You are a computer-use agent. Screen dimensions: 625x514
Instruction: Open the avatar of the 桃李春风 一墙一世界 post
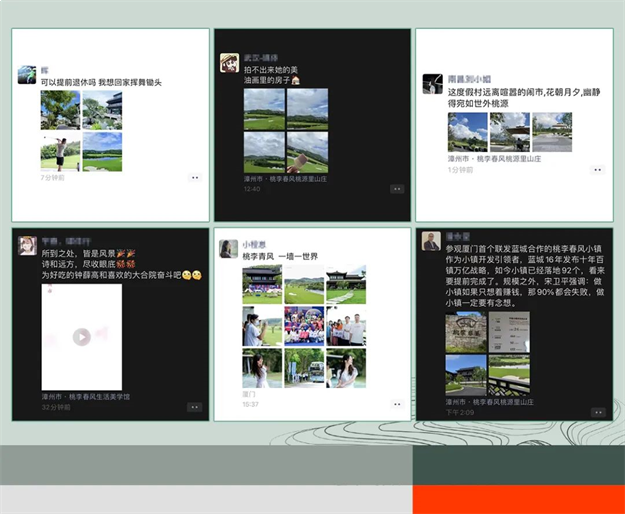coord(229,249)
